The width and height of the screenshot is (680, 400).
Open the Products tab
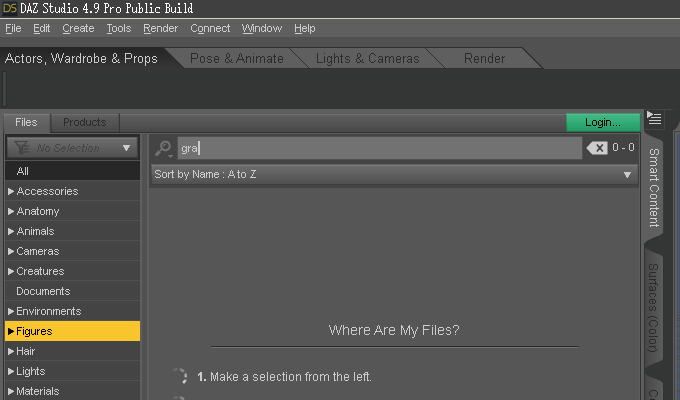click(x=84, y=122)
